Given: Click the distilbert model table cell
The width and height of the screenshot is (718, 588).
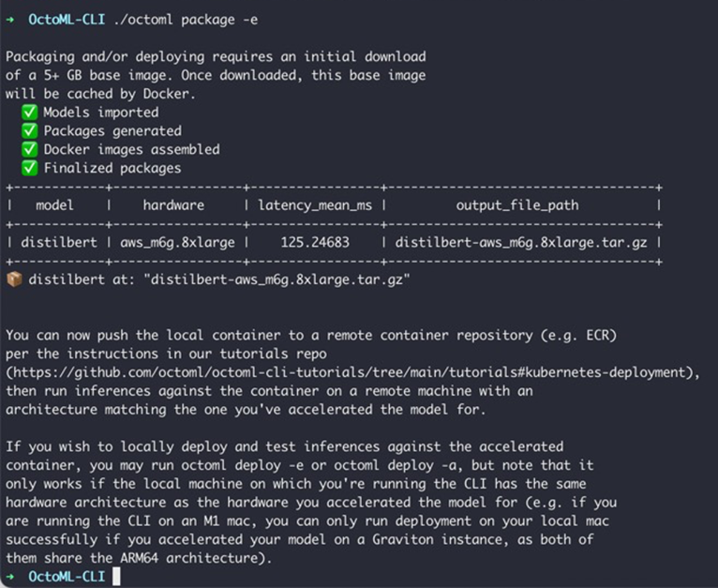Looking at the screenshot, I should [x=59, y=242].
